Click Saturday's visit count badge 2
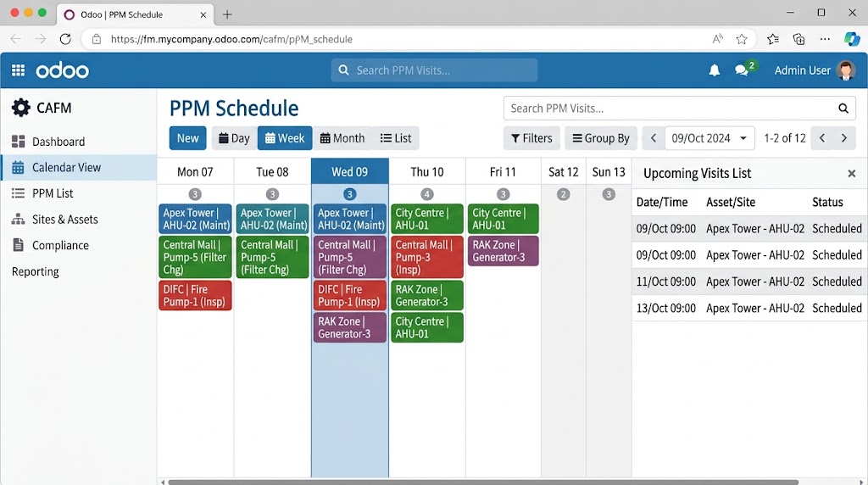 pos(563,194)
